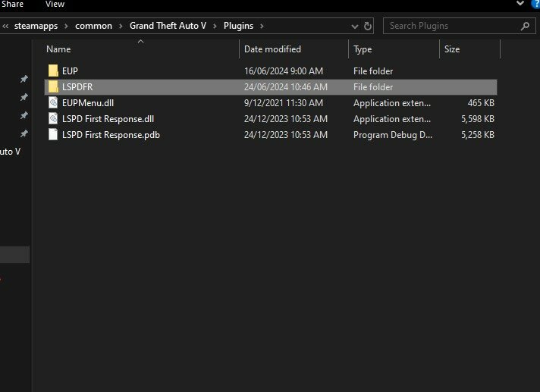Sort files by Date modified column

coord(272,49)
